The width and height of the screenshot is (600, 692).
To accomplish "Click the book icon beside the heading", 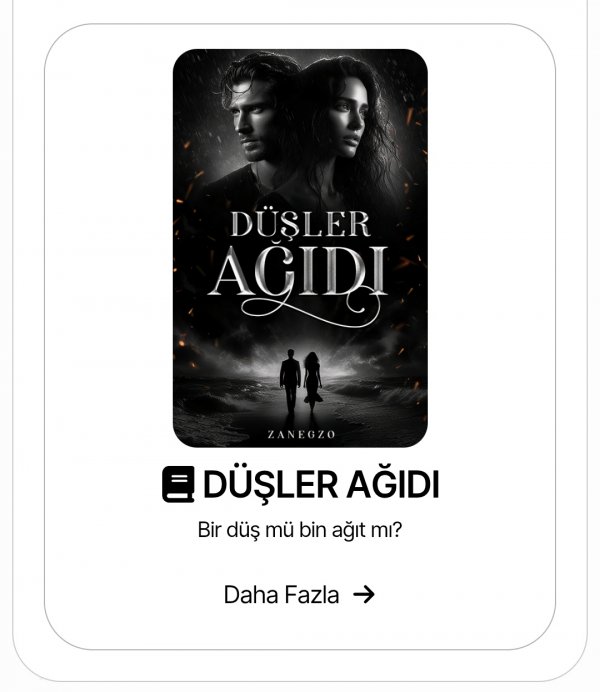I will pyautogui.click(x=178, y=484).
